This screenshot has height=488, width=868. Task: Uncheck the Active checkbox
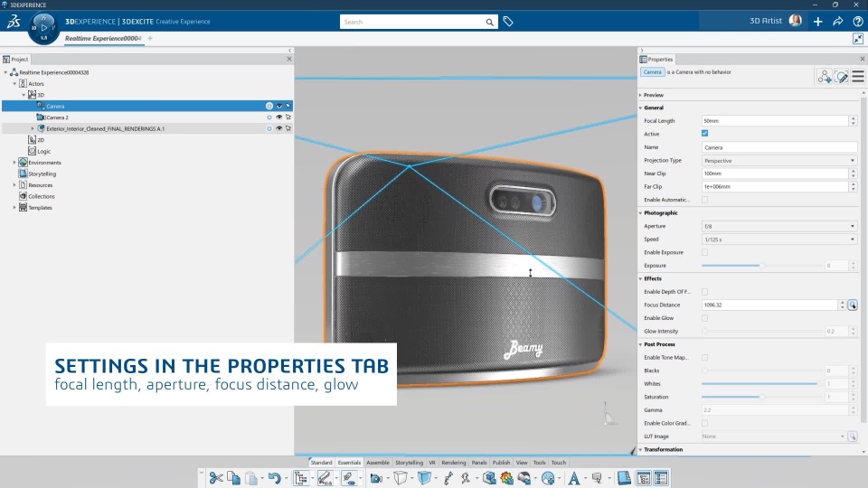coord(705,134)
